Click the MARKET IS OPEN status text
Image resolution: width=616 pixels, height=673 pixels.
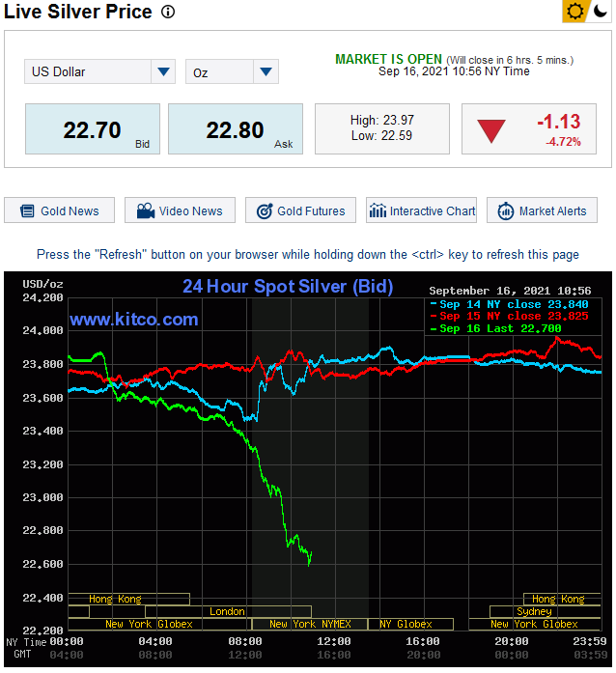[x=388, y=59]
